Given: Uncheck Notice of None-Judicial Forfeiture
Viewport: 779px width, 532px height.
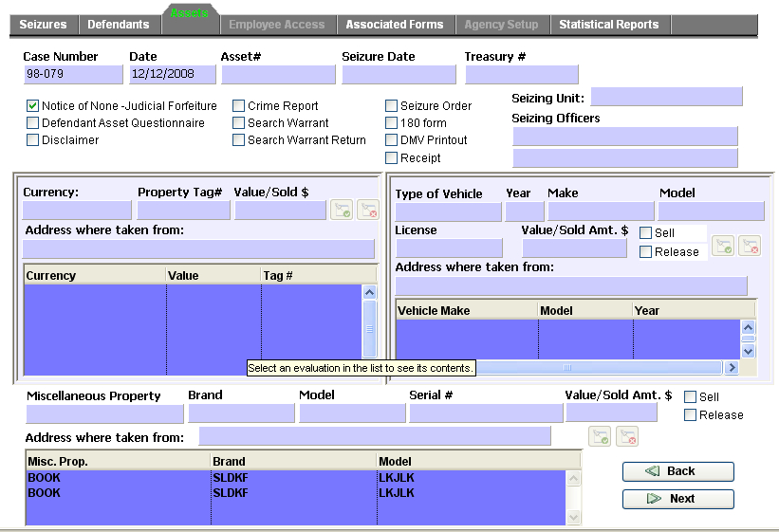Looking at the screenshot, I should pyautogui.click(x=33, y=106).
